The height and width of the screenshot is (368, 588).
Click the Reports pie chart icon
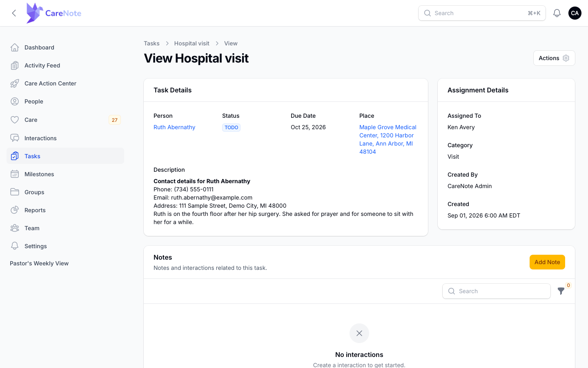click(x=15, y=210)
